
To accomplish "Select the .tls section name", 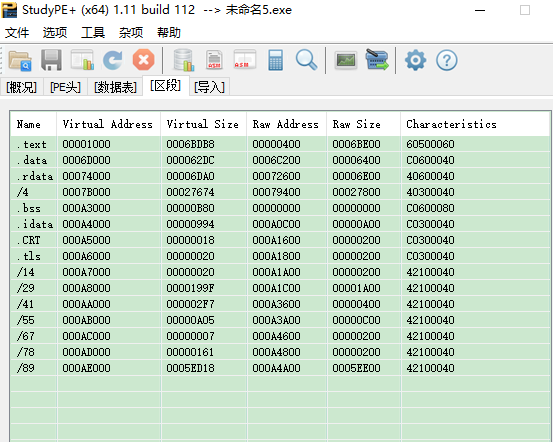I will tap(29, 256).
